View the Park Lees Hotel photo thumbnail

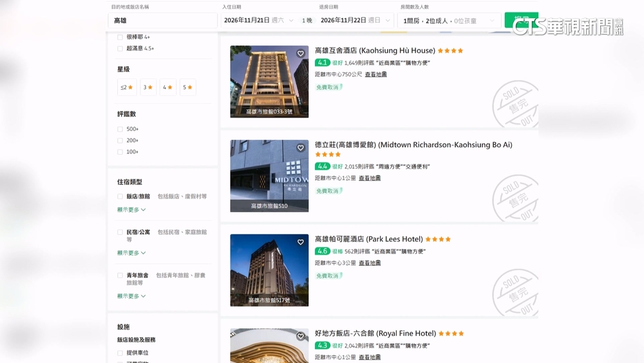click(x=269, y=270)
